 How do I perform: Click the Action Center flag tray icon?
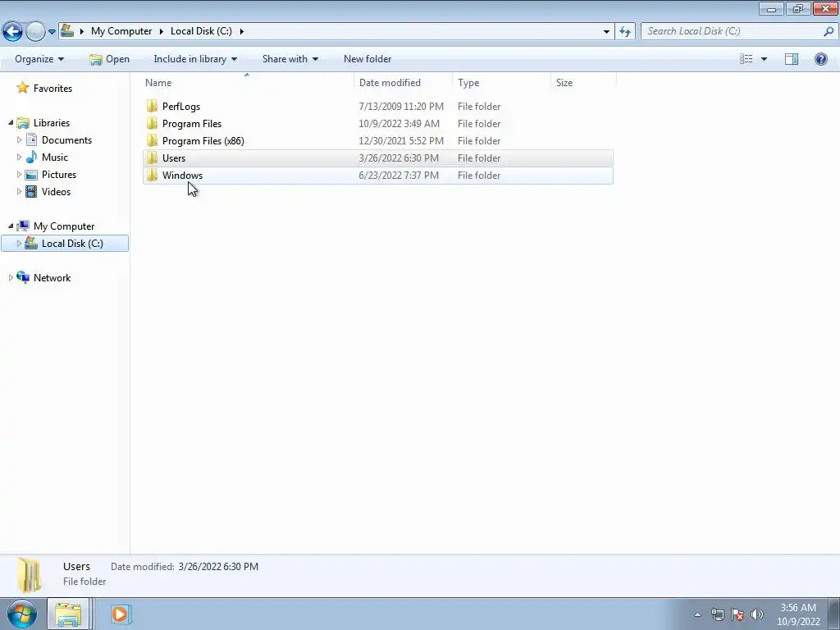[737, 614]
